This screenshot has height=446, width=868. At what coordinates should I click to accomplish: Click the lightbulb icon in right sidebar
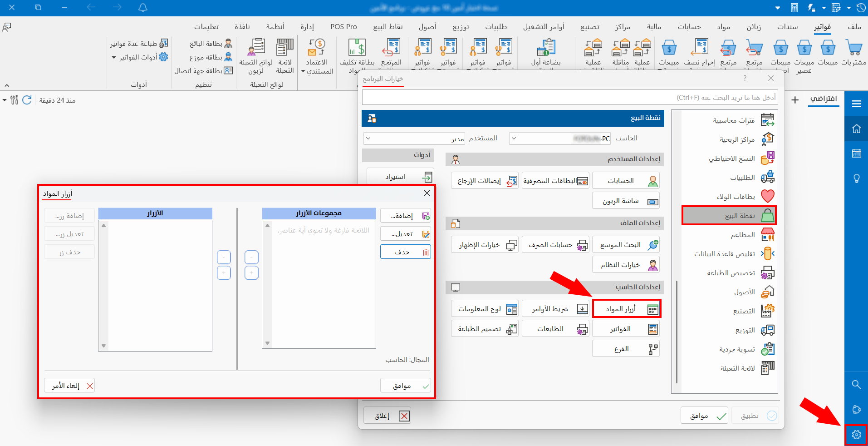pyautogui.click(x=856, y=178)
